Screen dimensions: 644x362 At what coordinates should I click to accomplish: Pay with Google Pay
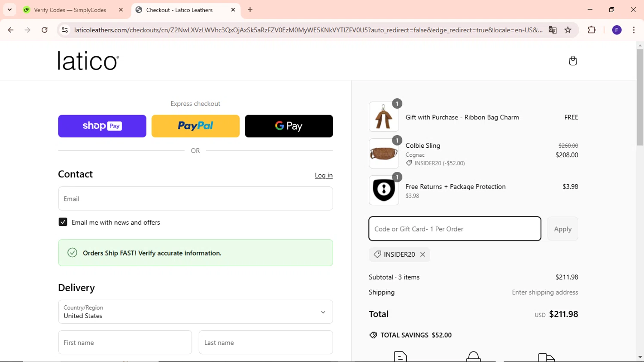[289, 126]
